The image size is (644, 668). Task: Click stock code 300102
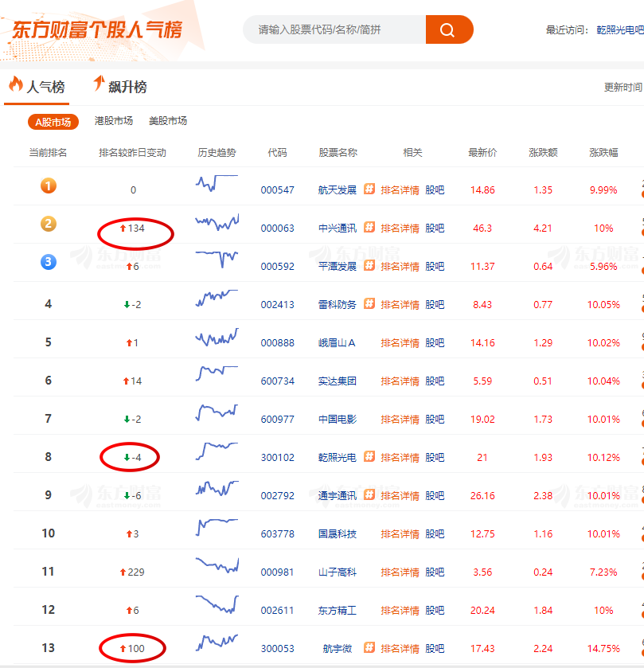(277, 458)
